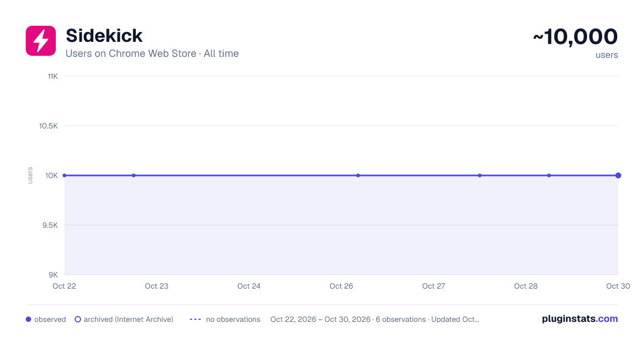Click the 10.5K y-axis label
The width and height of the screenshot is (644, 338).
click(48, 126)
